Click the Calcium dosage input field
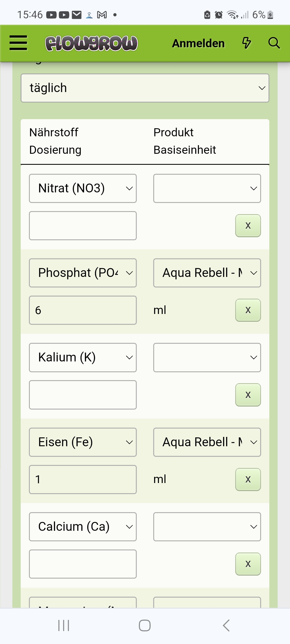Viewport: 290px width, 644px height. 83,564
